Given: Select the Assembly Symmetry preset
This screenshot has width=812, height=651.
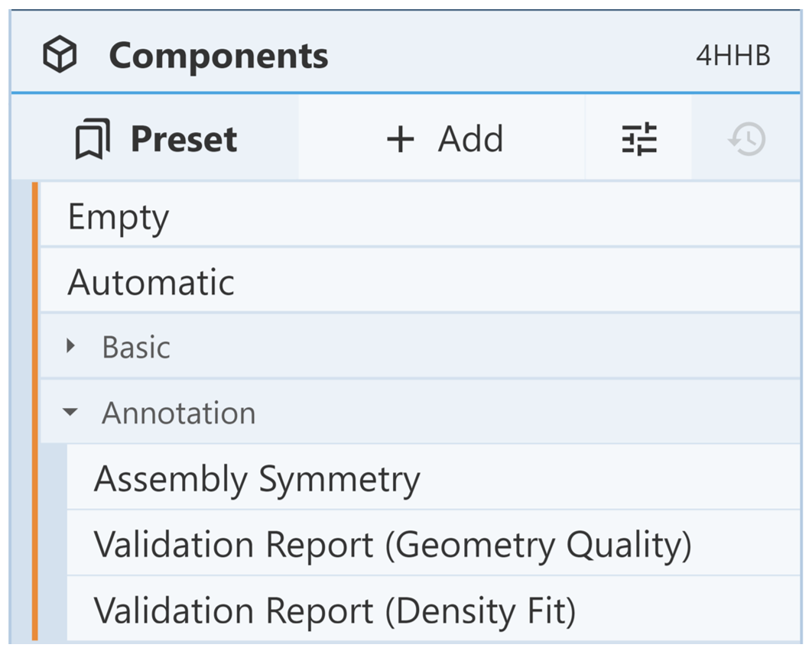Looking at the screenshot, I should [x=257, y=479].
